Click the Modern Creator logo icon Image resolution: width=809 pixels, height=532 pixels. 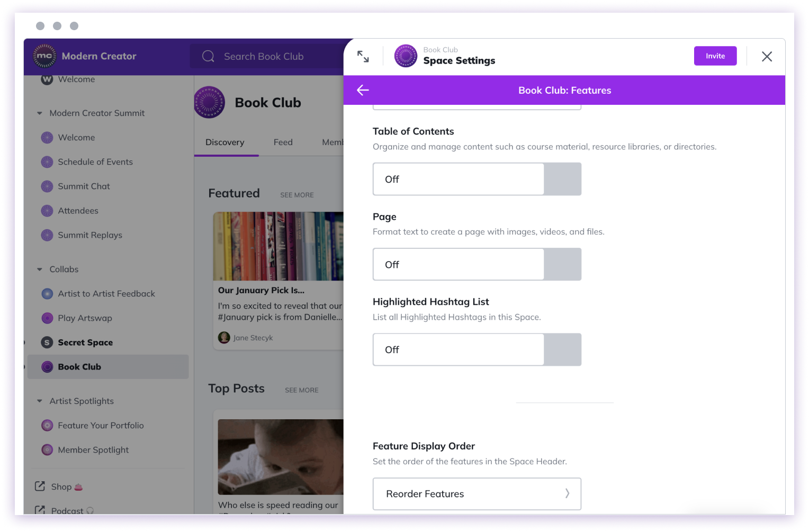coord(44,56)
